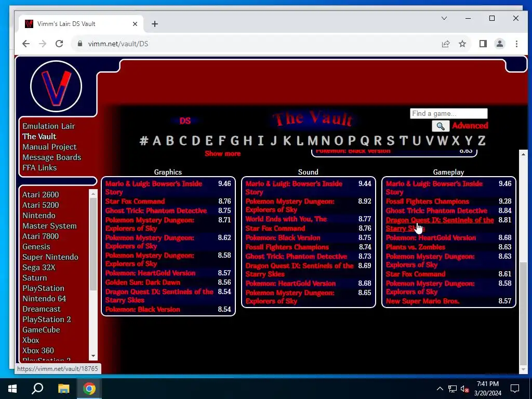
Task: Open Manual Project link
Action: 49,147
